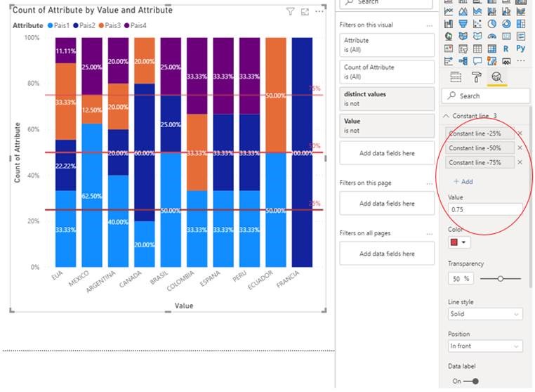Open the Count of Attribute filter card
Screen dimensions: 535x392
click(387, 72)
